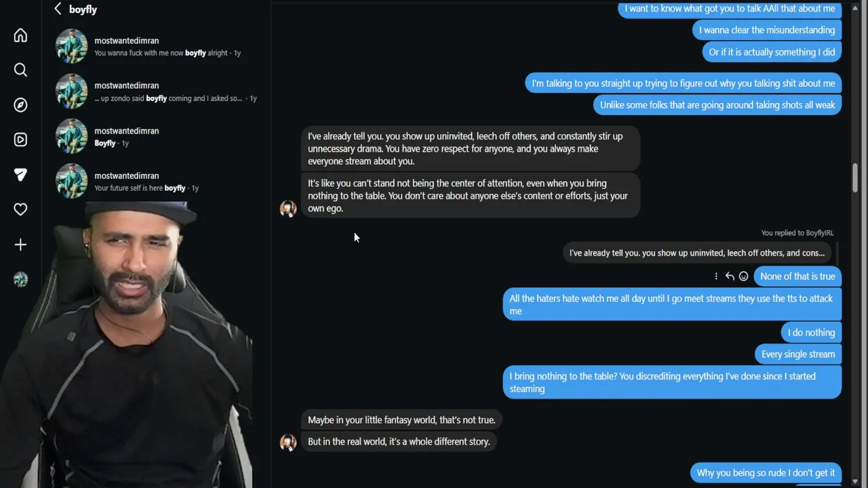868x488 pixels.
Task: Open the Search magnifier in sidebar
Action: (20, 70)
